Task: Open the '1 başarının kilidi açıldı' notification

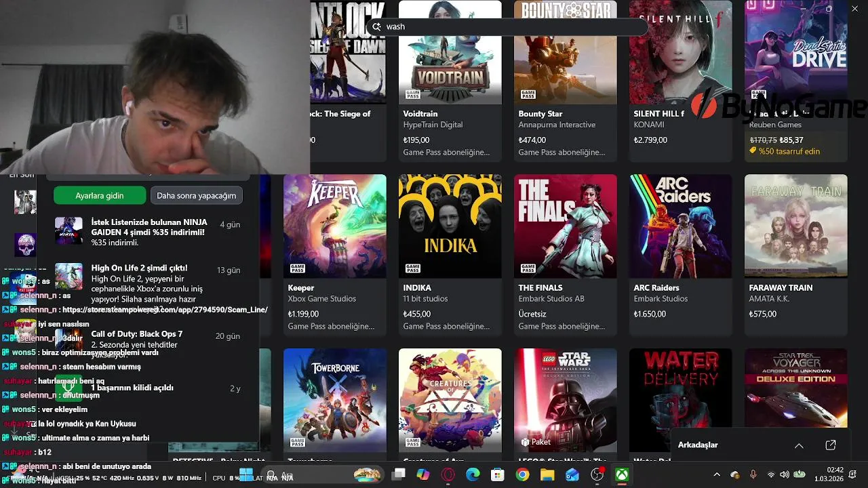Action: click(148, 388)
